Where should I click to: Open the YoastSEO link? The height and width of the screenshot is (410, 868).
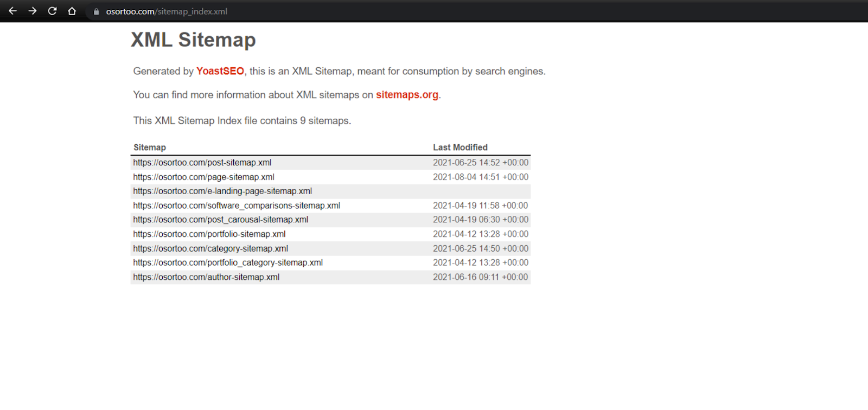[220, 71]
